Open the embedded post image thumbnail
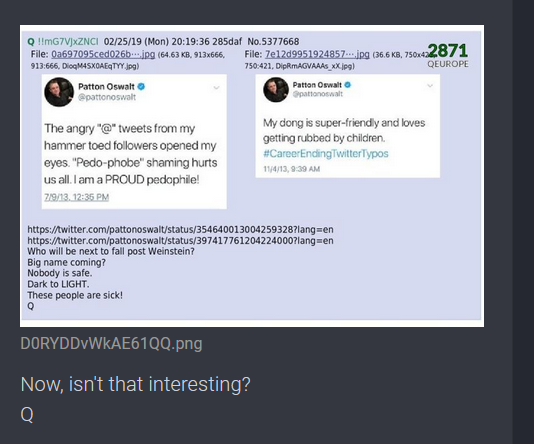This screenshot has height=444, width=534. (x=252, y=176)
